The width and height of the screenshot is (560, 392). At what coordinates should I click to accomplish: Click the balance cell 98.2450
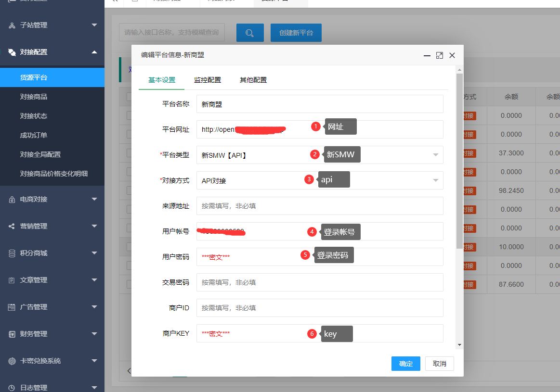tap(511, 190)
